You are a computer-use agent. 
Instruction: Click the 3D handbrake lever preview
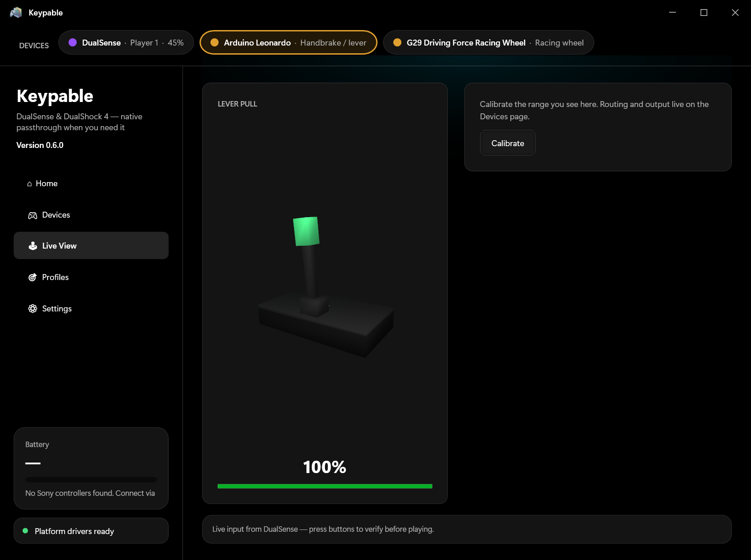[325, 287]
